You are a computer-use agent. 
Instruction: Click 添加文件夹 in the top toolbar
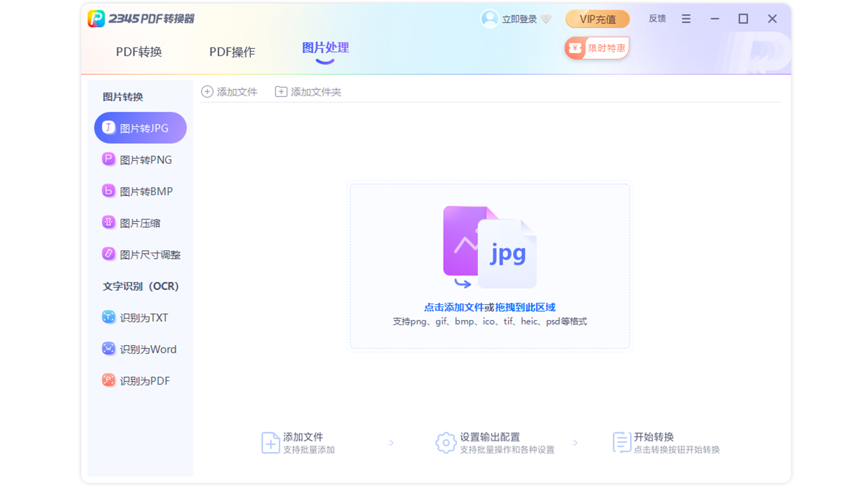click(x=307, y=91)
